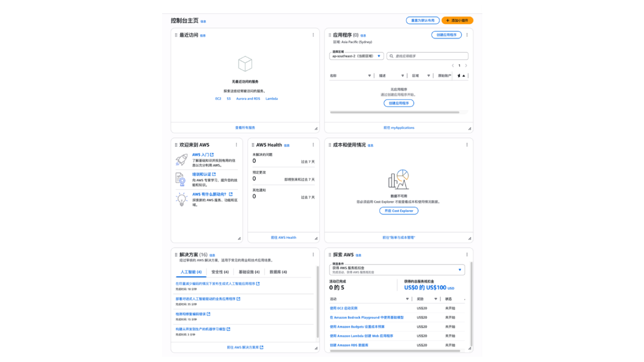This screenshot has width=644, height=362.
Task: Click the certificate icon beside 培训和认证
Action: [x=181, y=179]
